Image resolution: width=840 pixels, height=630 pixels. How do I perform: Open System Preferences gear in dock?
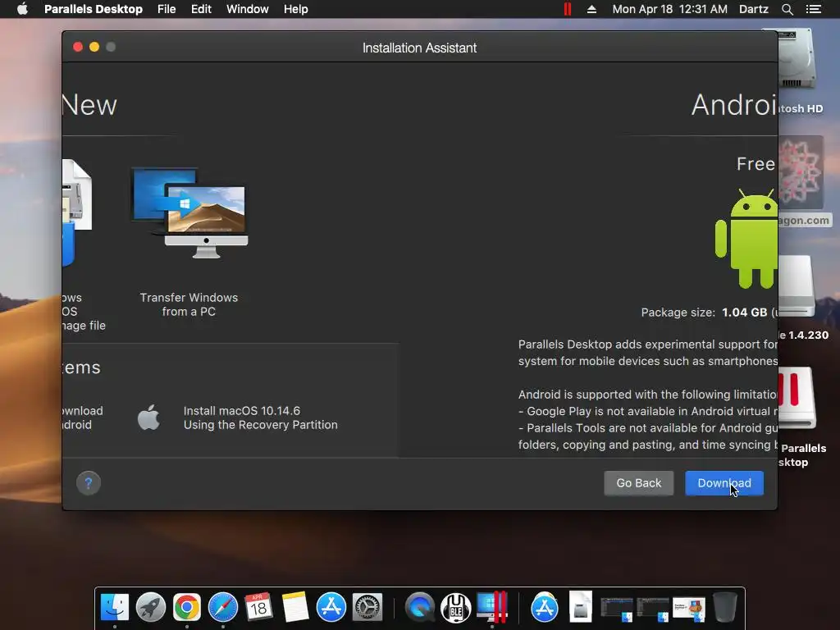click(x=367, y=607)
